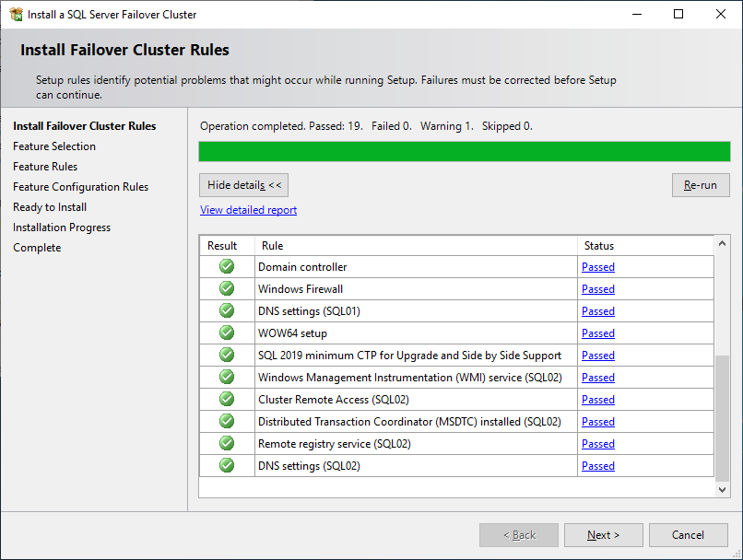The width and height of the screenshot is (743, 560).
Task: Click the green check icon for Windows Firewall
Action: [x=227, y=288]
